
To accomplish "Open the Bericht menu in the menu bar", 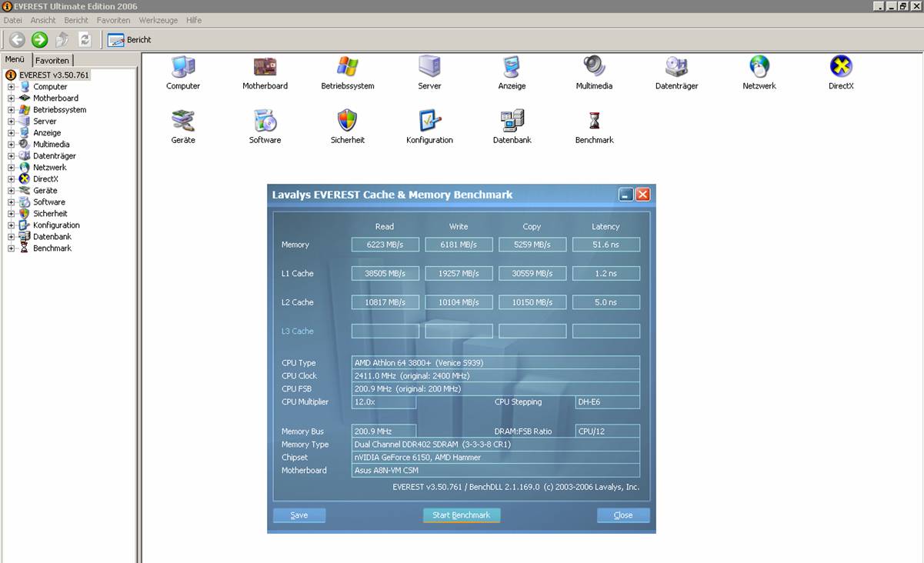I will [76, 20].
